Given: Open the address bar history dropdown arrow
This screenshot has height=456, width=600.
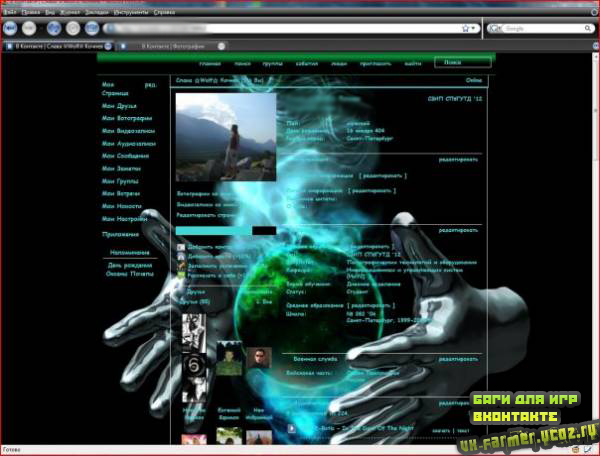Looking at the screenshot, I should pyautogui.click(x=473, y=28).
